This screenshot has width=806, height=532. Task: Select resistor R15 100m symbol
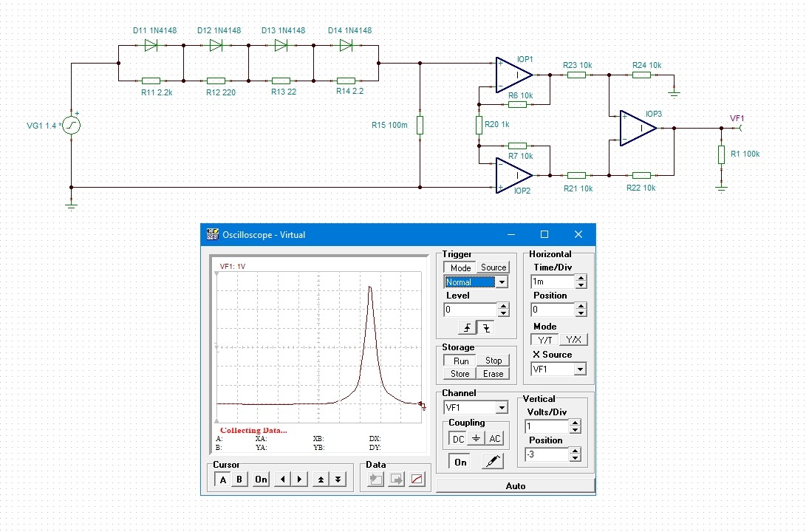420,125
